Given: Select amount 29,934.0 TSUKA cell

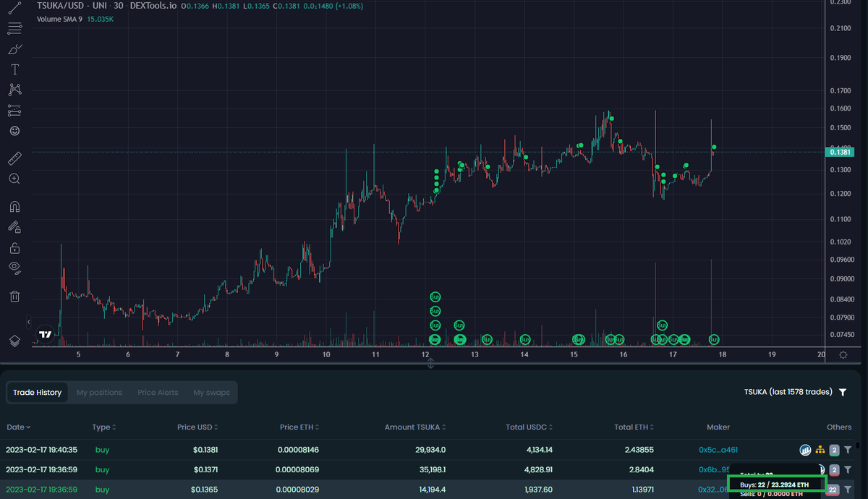Looking at the screenshot, I should (x=429, y=450).
